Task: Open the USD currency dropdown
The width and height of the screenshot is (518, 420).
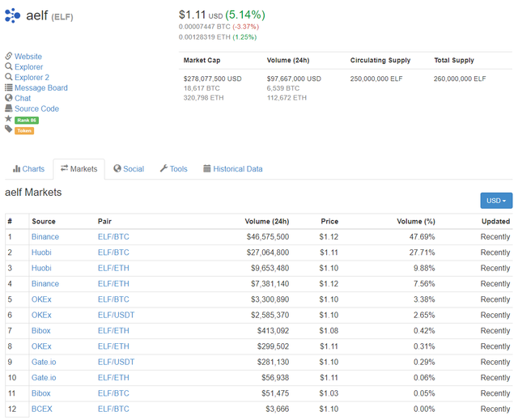Action: point(496,201)
